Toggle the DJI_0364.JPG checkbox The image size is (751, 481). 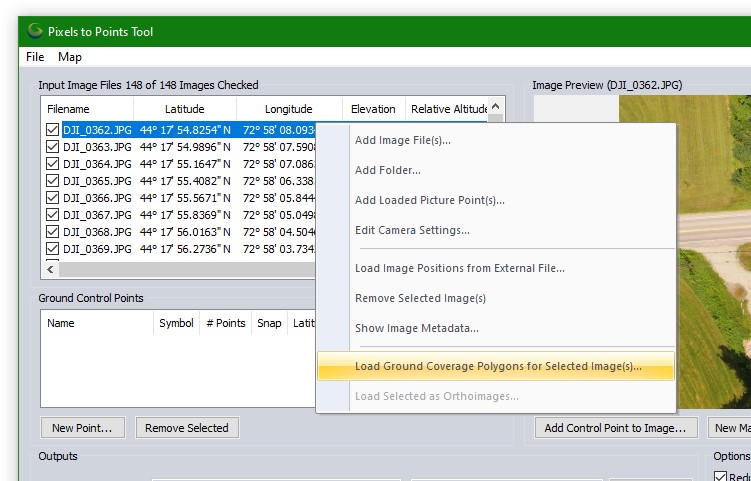click(52, 164)
